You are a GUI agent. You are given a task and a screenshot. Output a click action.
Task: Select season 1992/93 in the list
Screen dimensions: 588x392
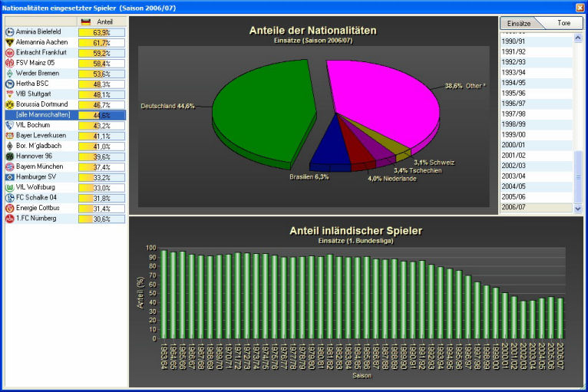pos(537,62)
